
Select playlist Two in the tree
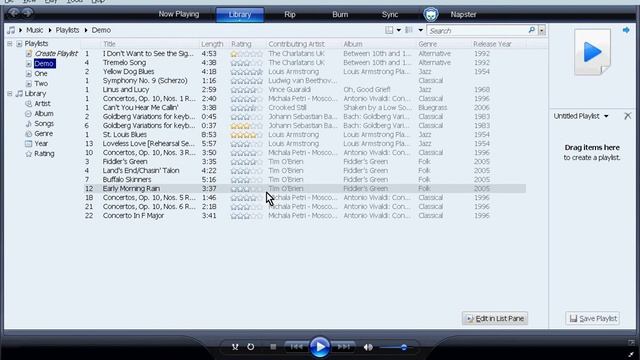[x=41, y=84]
